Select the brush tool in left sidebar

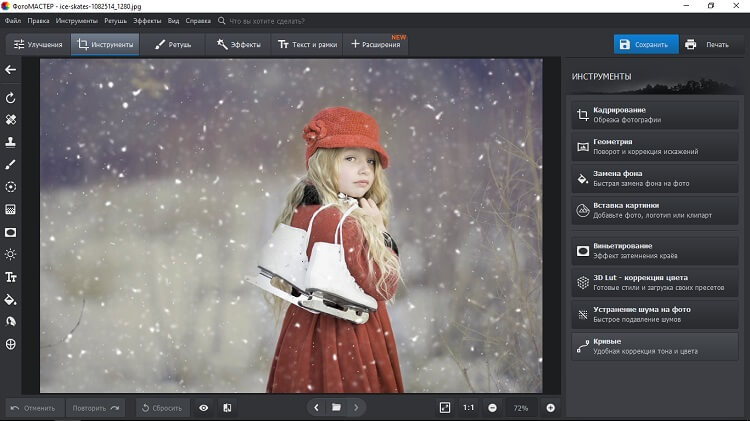tap(11, 164)
